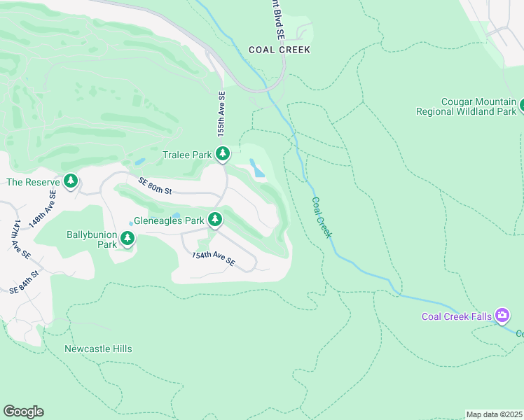The width and height of the screenshot is (524, 420).
Task: Select the Coal Creek Falls camera pin
Action: tap(502, 316)
